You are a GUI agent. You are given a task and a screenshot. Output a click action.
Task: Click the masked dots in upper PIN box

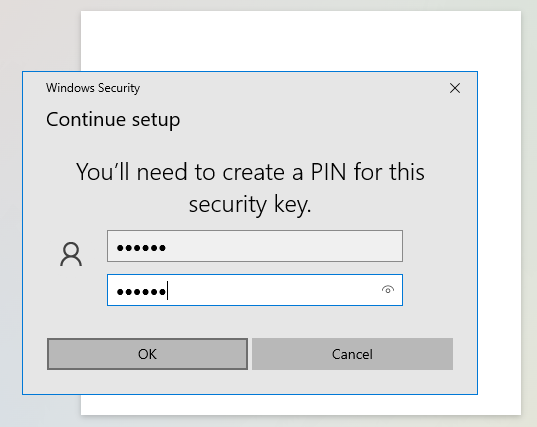(141, 248)
